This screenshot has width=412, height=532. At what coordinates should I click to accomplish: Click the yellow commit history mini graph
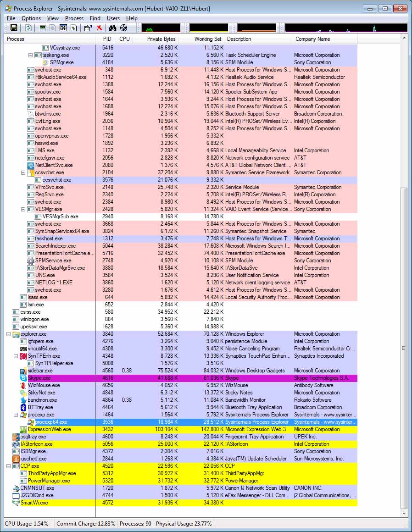(209, 28)
